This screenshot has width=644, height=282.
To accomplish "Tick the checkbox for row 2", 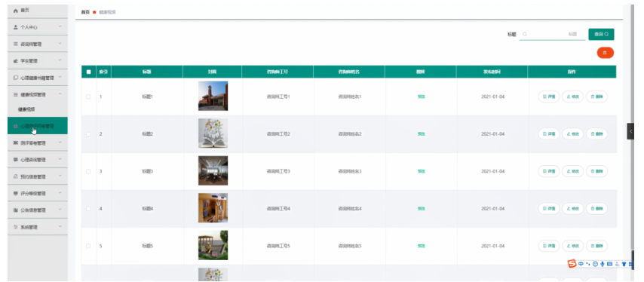I will pos(88,134).
